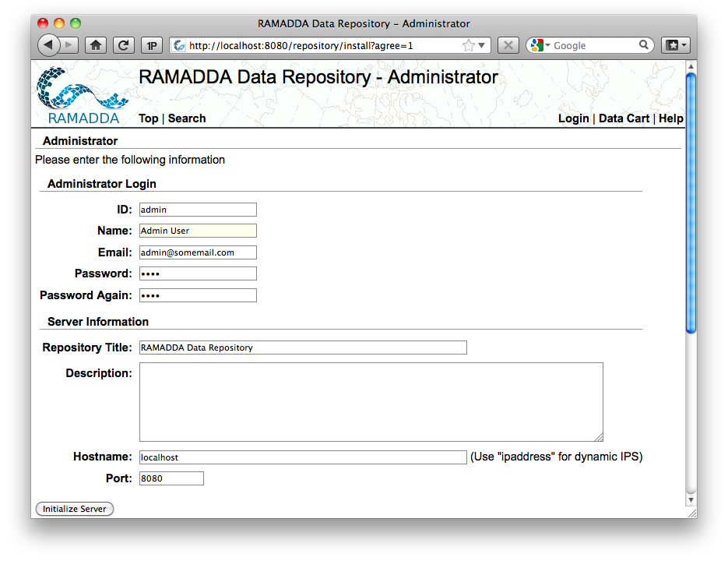
Task: Click the 1P toolbar button
Action: 152,45
